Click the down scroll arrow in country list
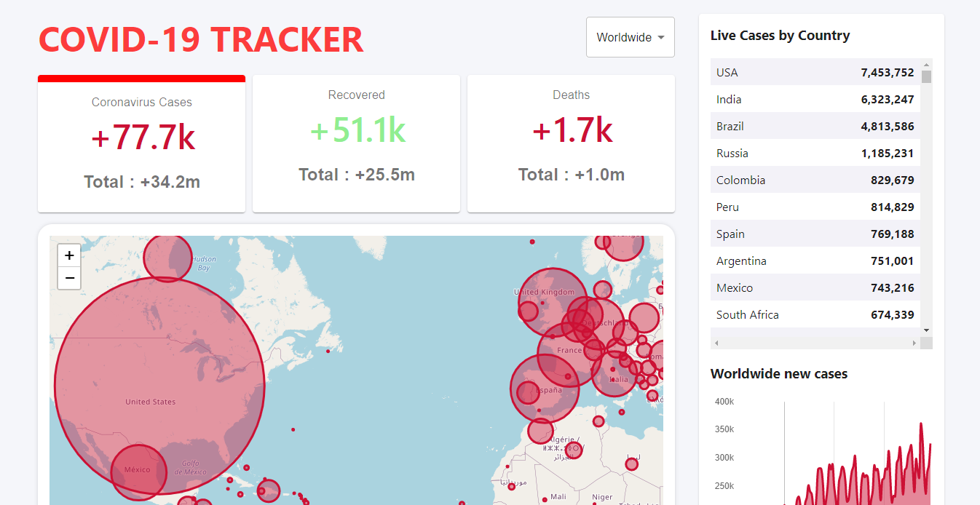 pos(926,330)
